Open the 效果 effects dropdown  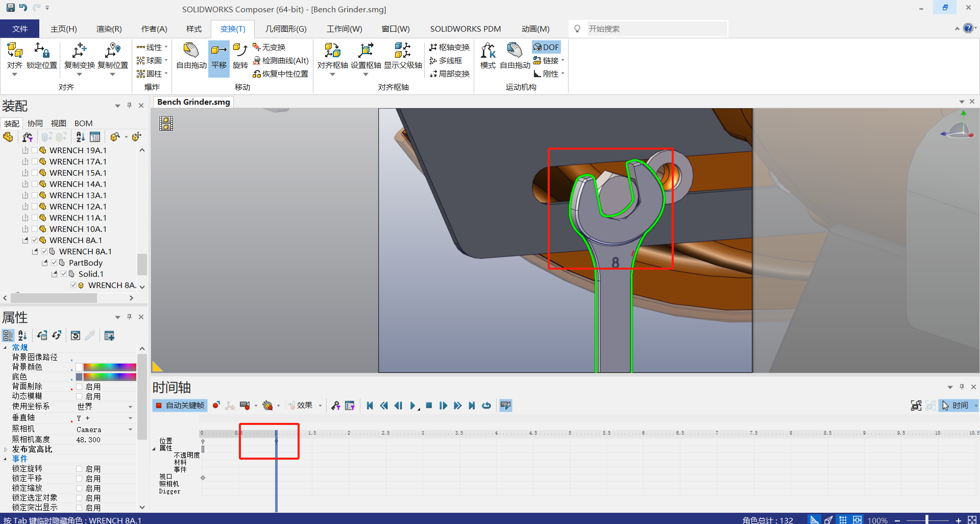click(320, 406)
